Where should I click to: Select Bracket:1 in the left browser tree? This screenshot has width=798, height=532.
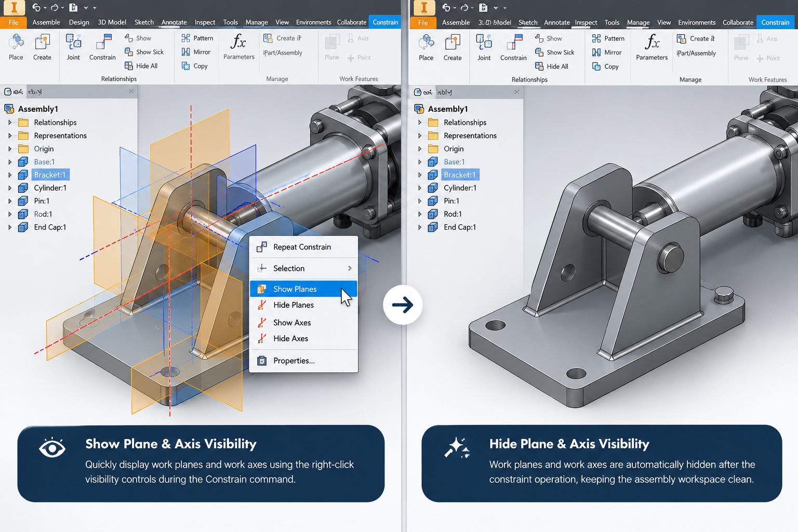tap(50, 175)
